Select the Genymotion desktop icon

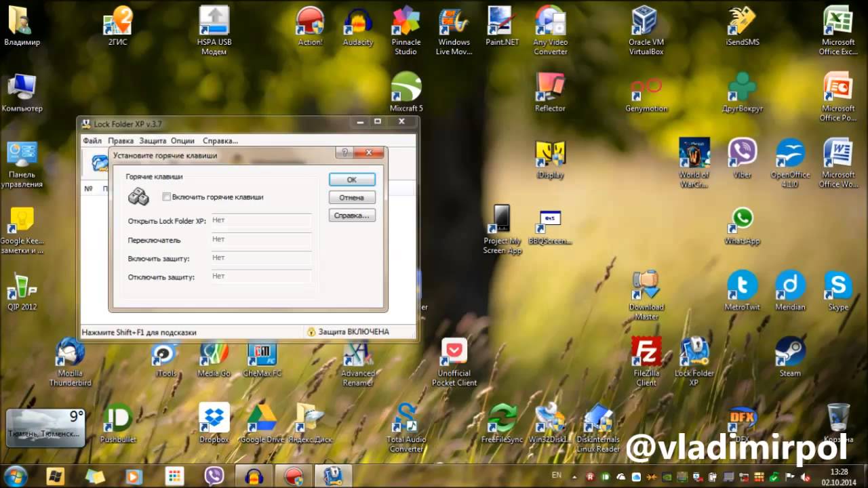click(x=646, y=92)
